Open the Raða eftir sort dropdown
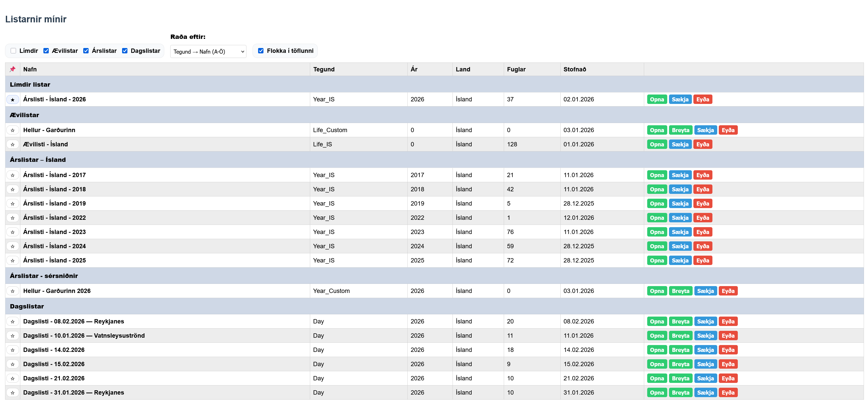Screen dimensions: 868x405 pos(208,52)
